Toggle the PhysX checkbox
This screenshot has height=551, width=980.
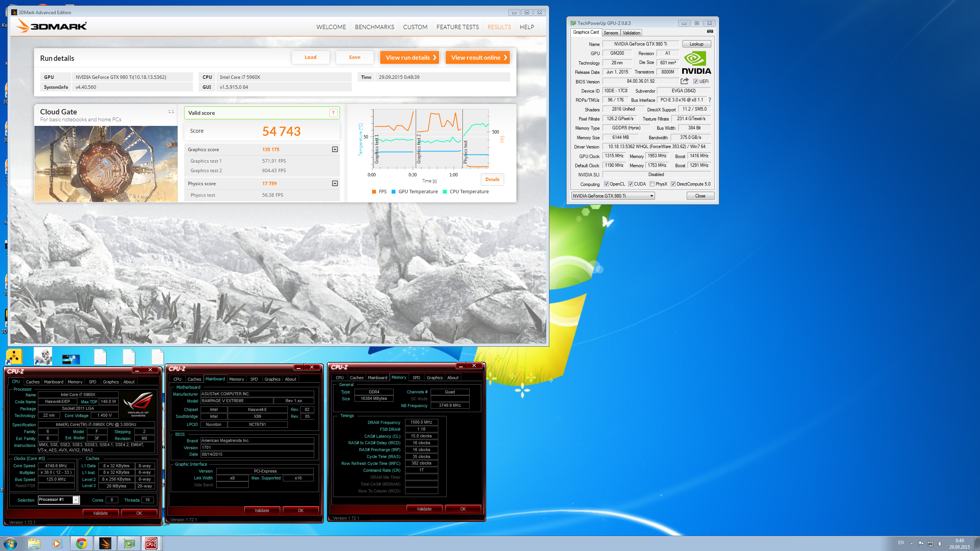(x=652, y=184)
